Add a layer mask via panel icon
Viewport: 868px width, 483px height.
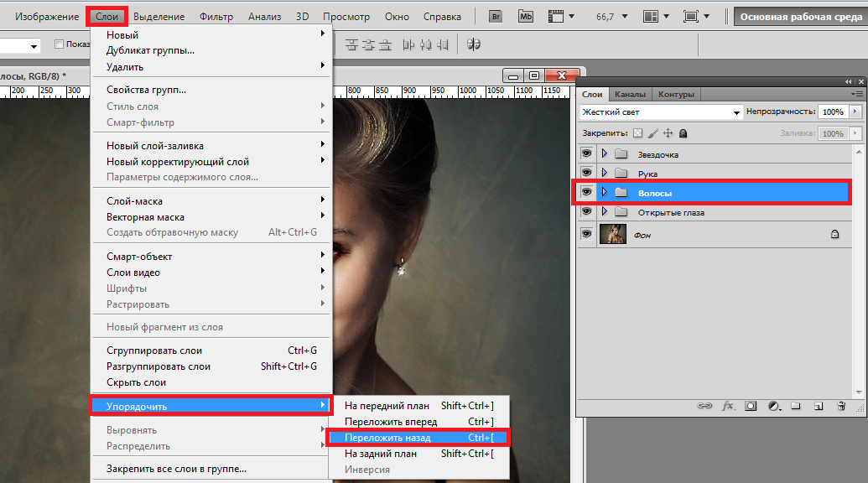point(751,407)
